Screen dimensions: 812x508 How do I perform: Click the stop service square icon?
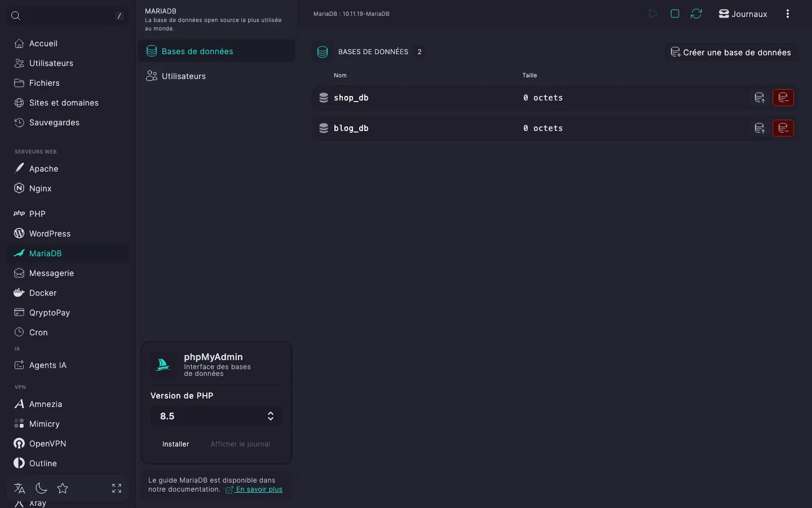point(675,14)
